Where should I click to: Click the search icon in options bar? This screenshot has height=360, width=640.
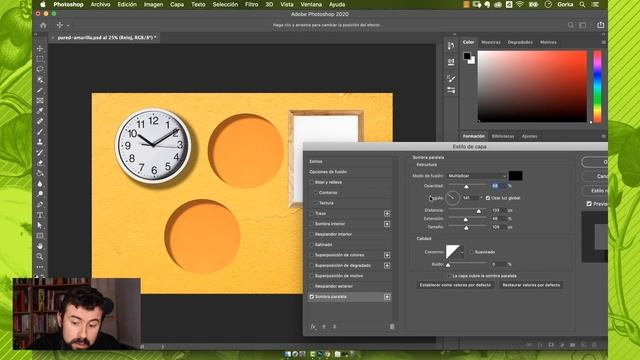click(571, 25)
